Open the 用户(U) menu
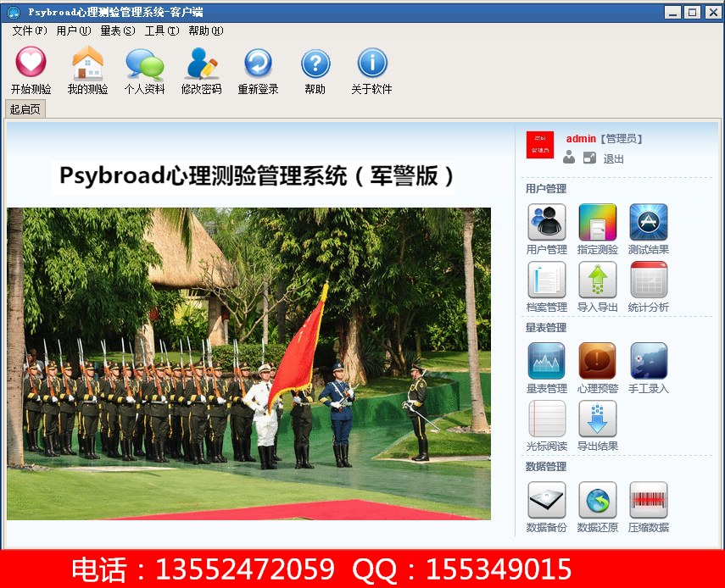Screen dimensions: 725x588 74,31
